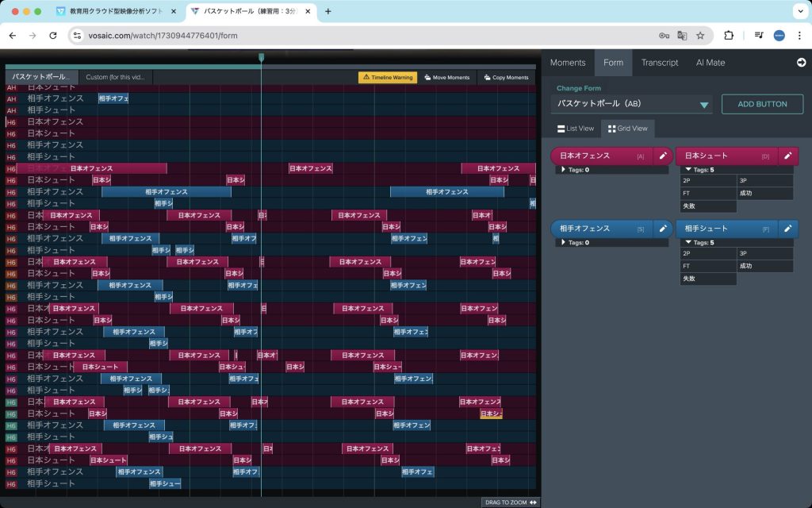The height and width of the screenshot is (508, 812).
Task: Switch form display to Grid View
Action: 627,128
